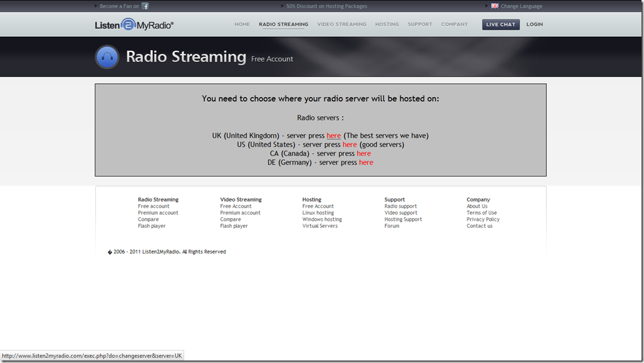The image size is (644, 363).
Task: Click the Hosting footer heading
Action: pos(312,200)
